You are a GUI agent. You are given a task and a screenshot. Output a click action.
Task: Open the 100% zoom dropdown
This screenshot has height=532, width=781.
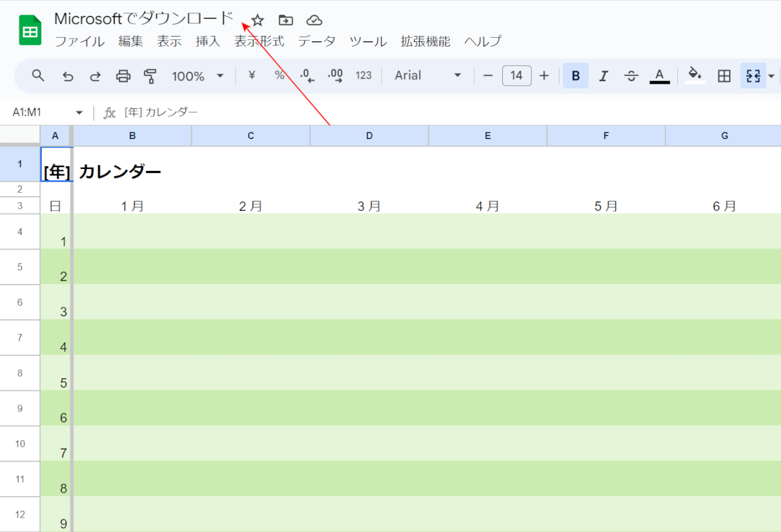(x=198, y=76)
